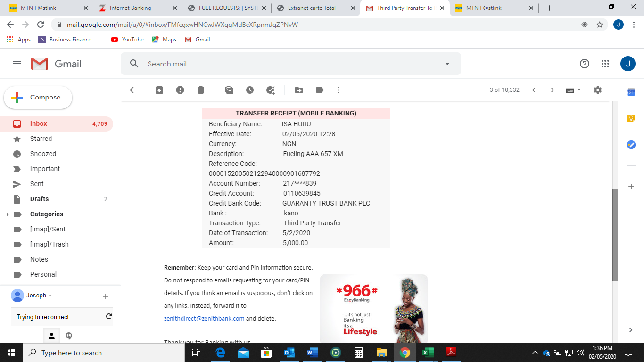Open the More options menu in mail toolbar
The image size is (644, 362).
339,90
